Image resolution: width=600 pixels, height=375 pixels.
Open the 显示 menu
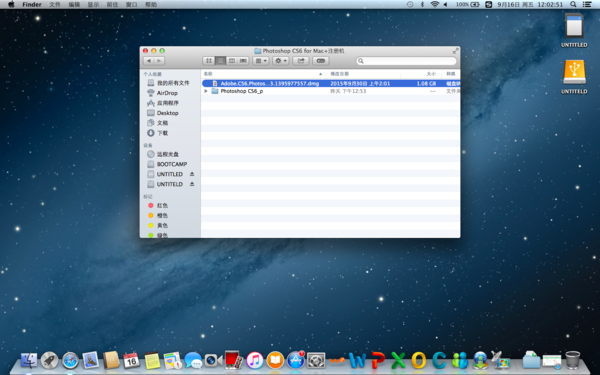pyautogui.click(x=93, y=5)
